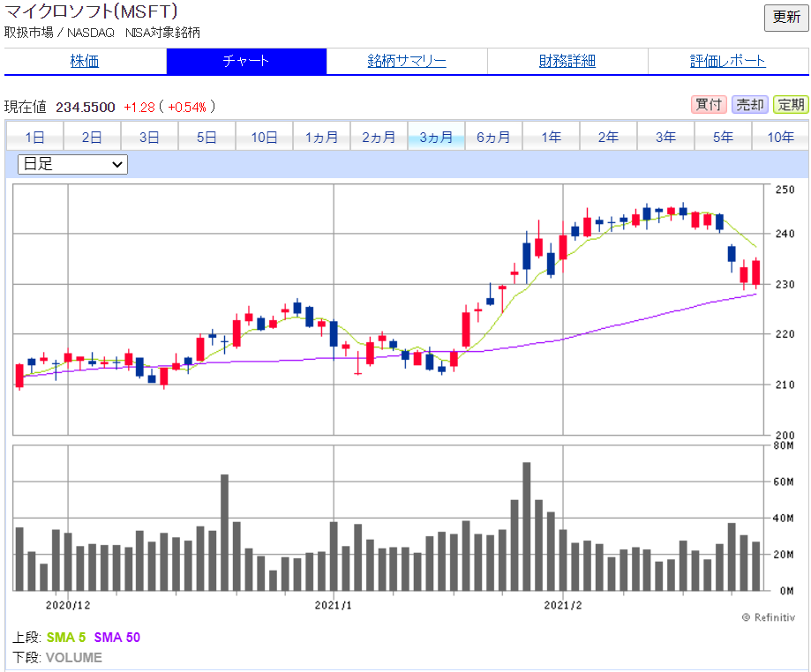Select the 2ヵ月 chart period
The height and width of the screenshot is (672, 811).
click(x=379, y=137)
